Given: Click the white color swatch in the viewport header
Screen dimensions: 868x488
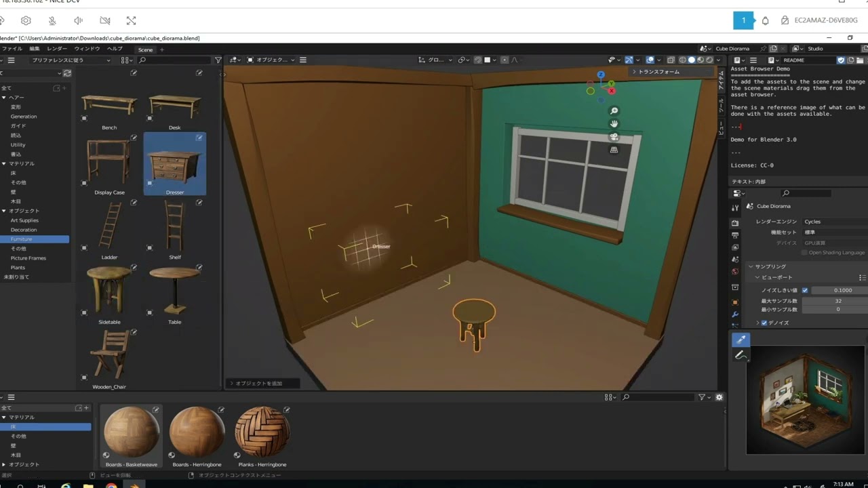Looking at the screenshot, I should pyautogui.click(x=487, y=60).
